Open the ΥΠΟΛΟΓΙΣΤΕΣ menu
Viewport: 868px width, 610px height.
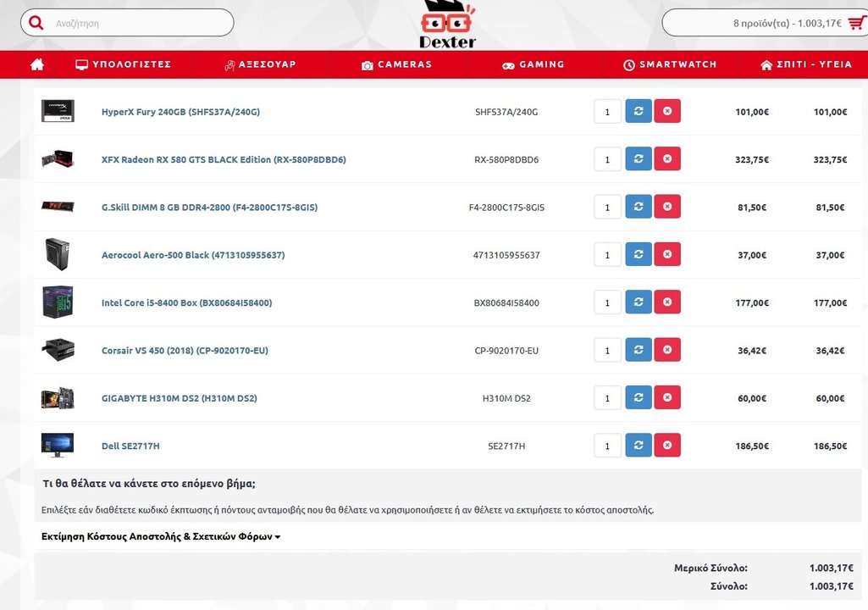coord(123,64)
